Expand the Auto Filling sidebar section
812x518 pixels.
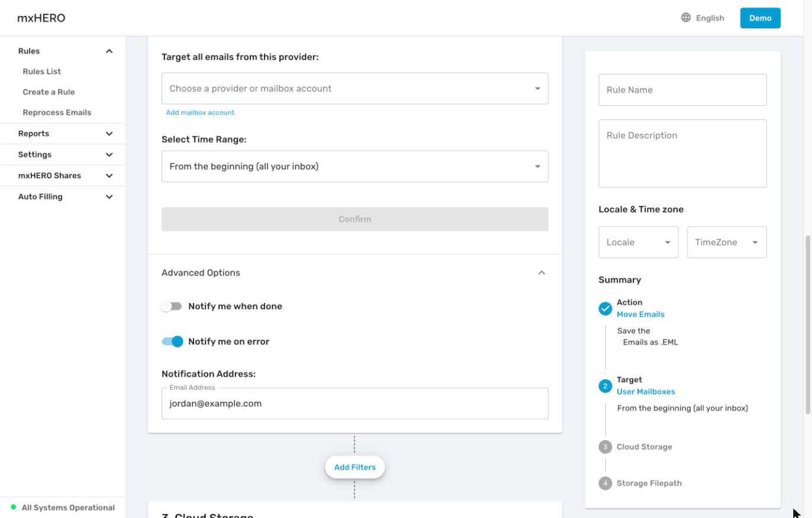pyautogui.click(x=63, y=197)
